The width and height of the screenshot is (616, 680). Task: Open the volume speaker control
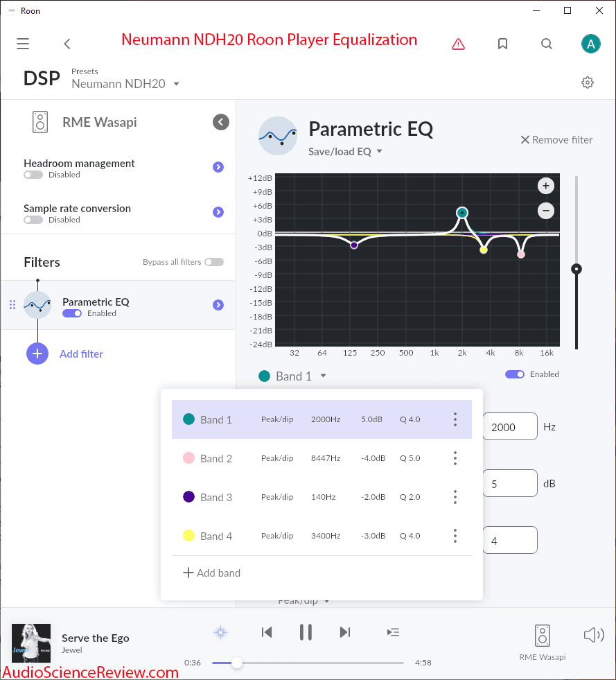(594, 636)
